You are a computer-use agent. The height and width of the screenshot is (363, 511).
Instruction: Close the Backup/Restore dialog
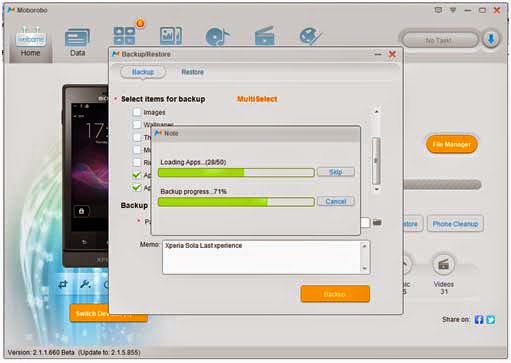click(x=392, y=54)
